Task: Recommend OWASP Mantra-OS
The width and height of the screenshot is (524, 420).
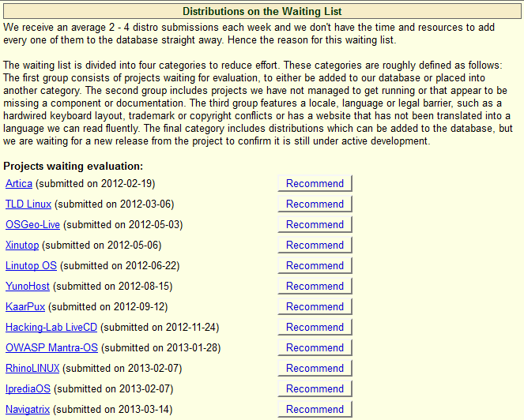Action: click(315, 347)
